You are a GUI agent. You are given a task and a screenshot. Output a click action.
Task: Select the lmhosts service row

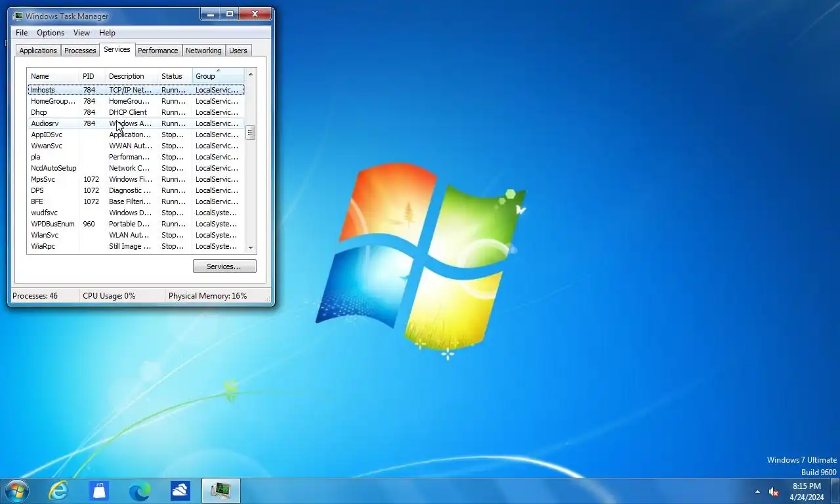(136, 90)
